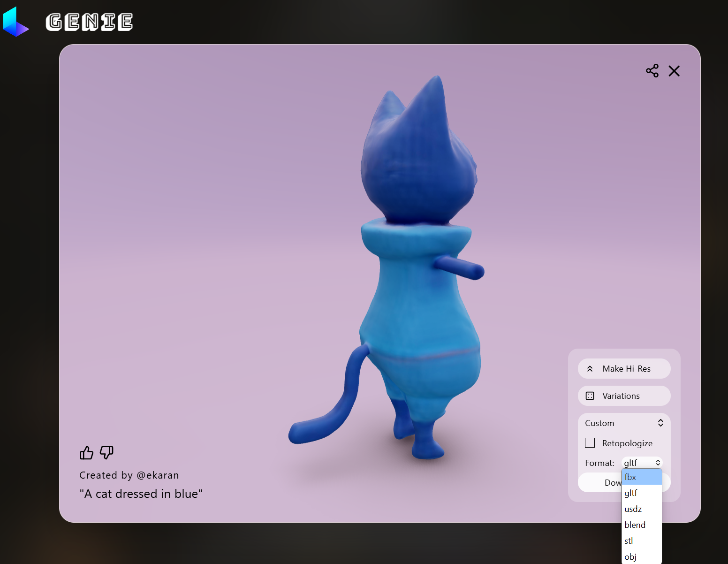Viewport: 728px width, 564px height.
Task: Choose blend in the format list
Action: [x=642, y=525]
